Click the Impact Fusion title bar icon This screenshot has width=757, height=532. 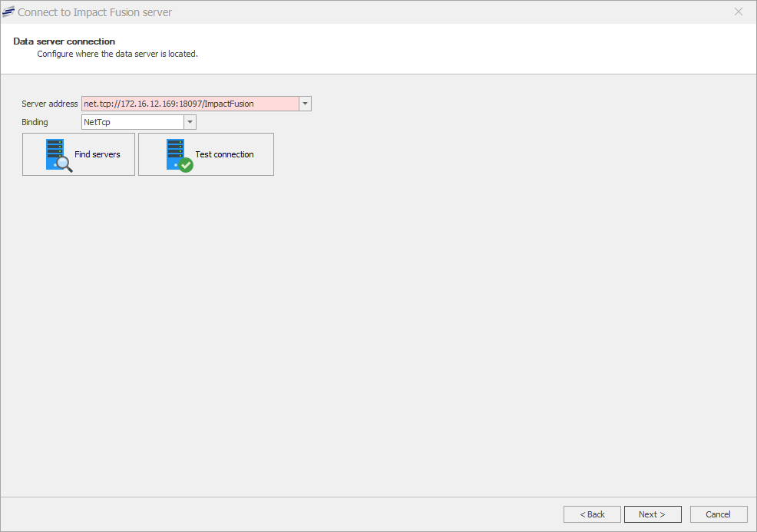tap(8, 12)
